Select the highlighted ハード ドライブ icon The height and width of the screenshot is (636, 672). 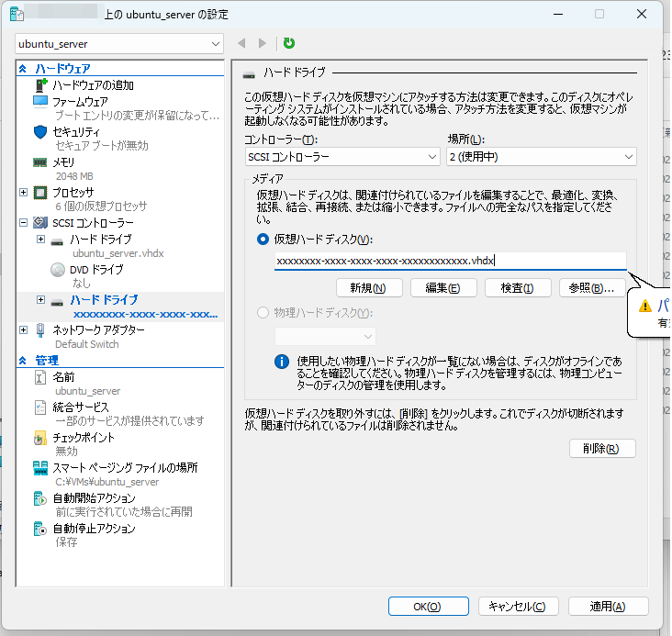pos(57,303)
